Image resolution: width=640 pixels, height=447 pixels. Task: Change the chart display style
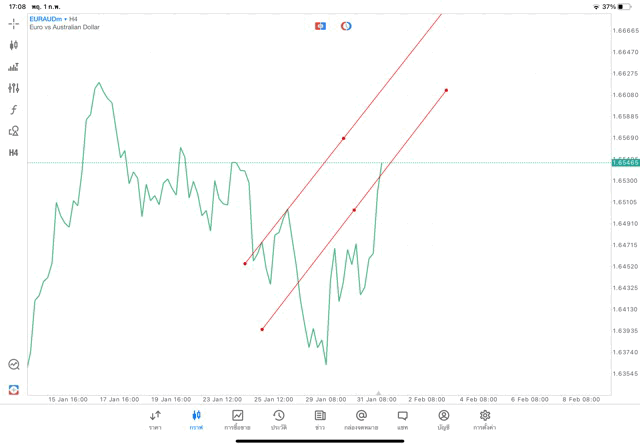14,67
